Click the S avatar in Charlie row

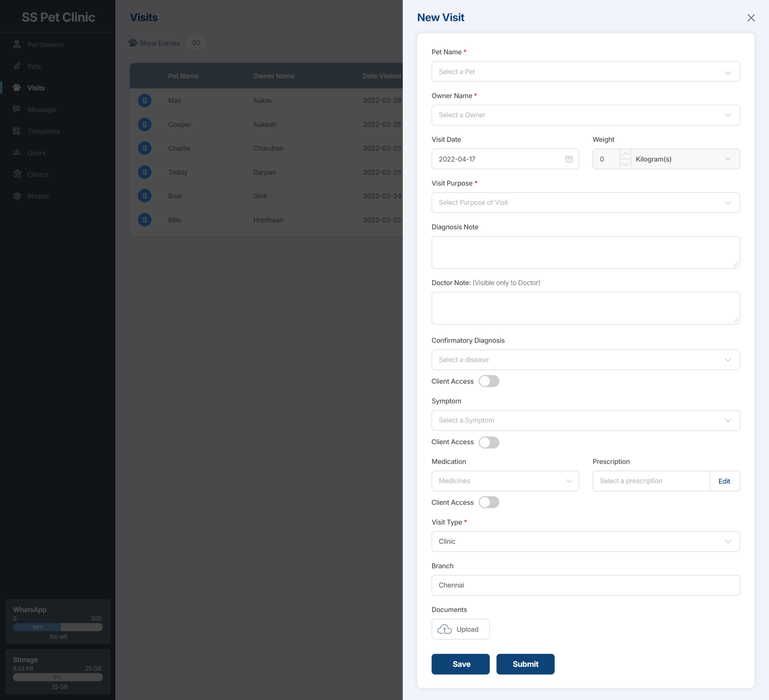[x=144, y=148]
